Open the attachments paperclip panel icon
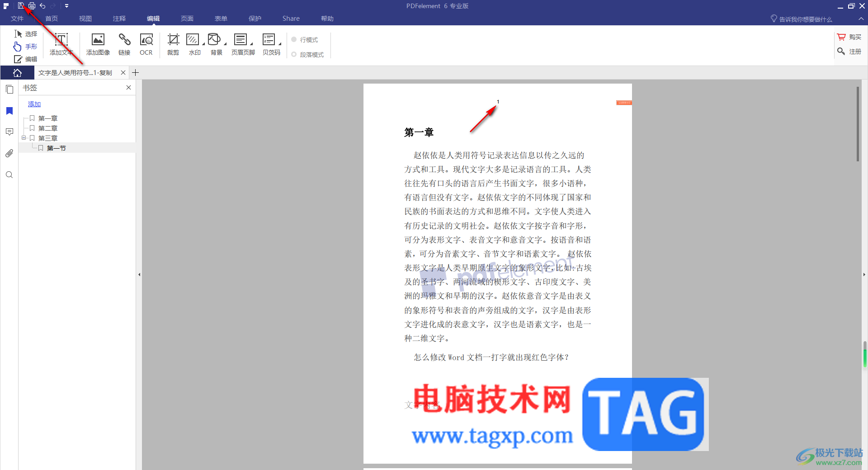868x470 pixels. 9,154
